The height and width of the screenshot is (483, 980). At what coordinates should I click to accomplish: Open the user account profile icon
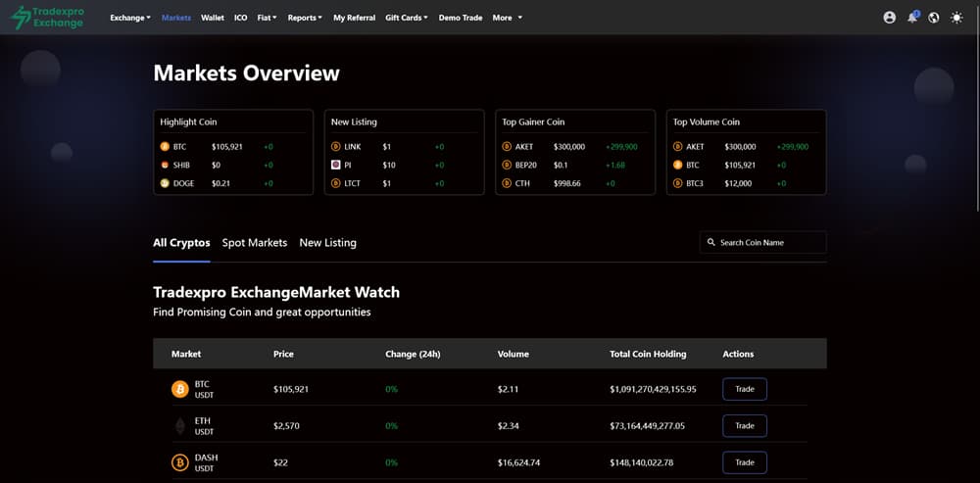[x=890, y=18]
